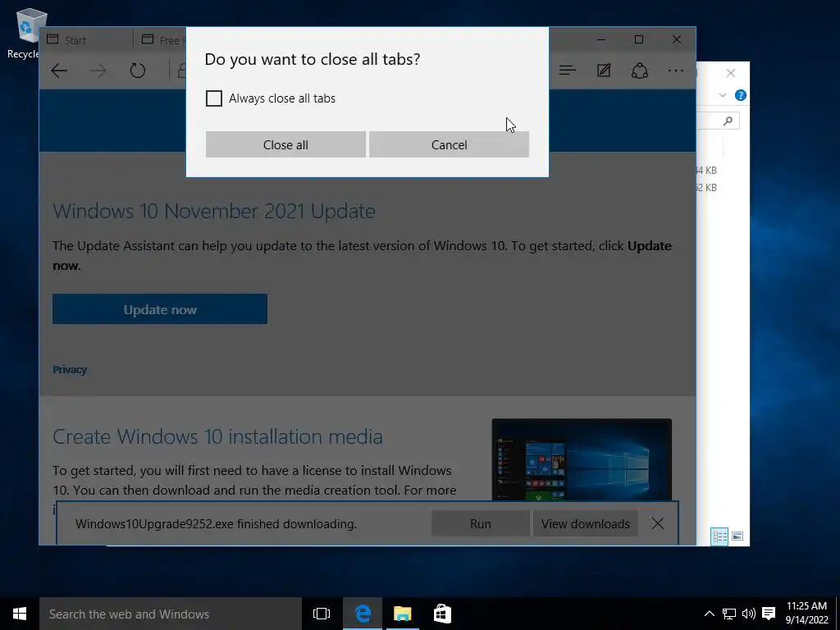Click the Search the web and Windows box
Image resolution: width=840 pixels, height=630 pixels.
pos(171,614)
